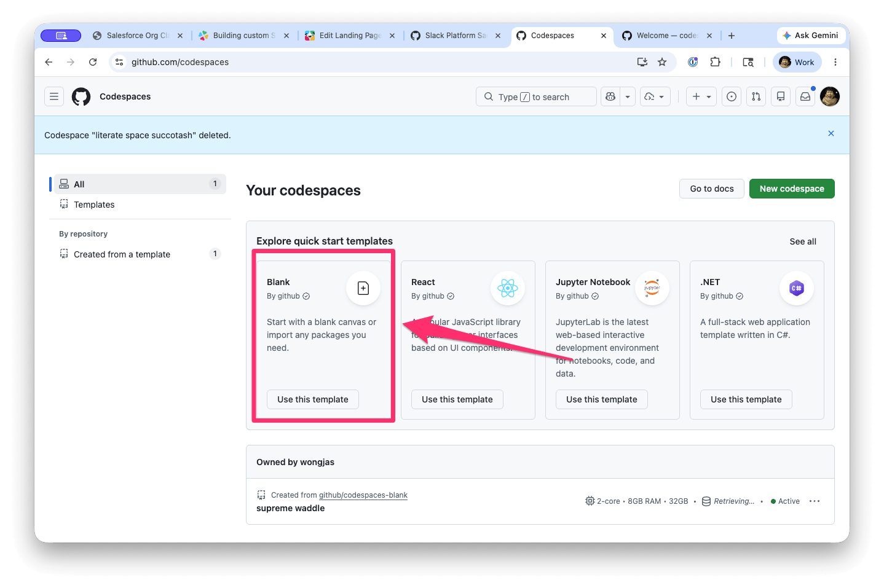The width and height of the screenshot is (884, 588).
Task: Open the GitHub global navigation hamburger menu
Action: point(54,96)
